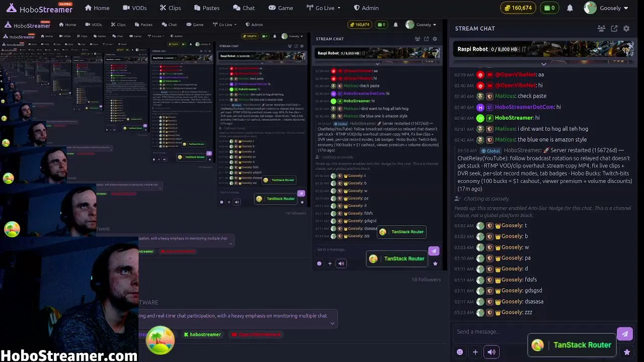This screenshot has width=644, height=362.
Task: Click the green avatar on HoboStreamer's hi message
Action: (x=480, y=118)
